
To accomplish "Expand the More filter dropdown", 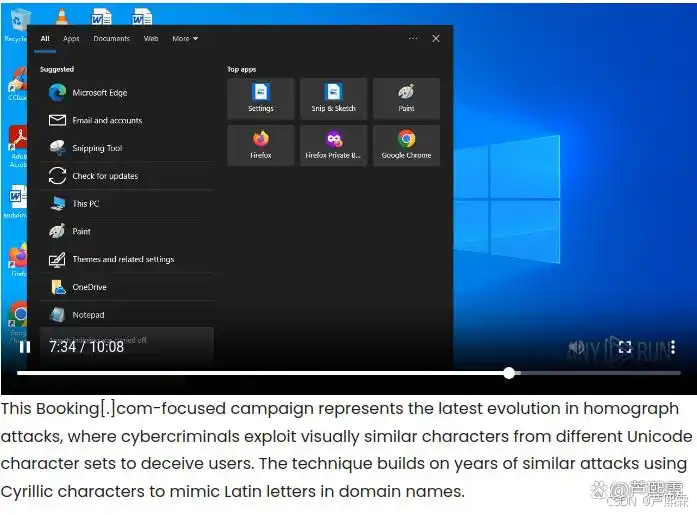I will click(x=185, y=39).
